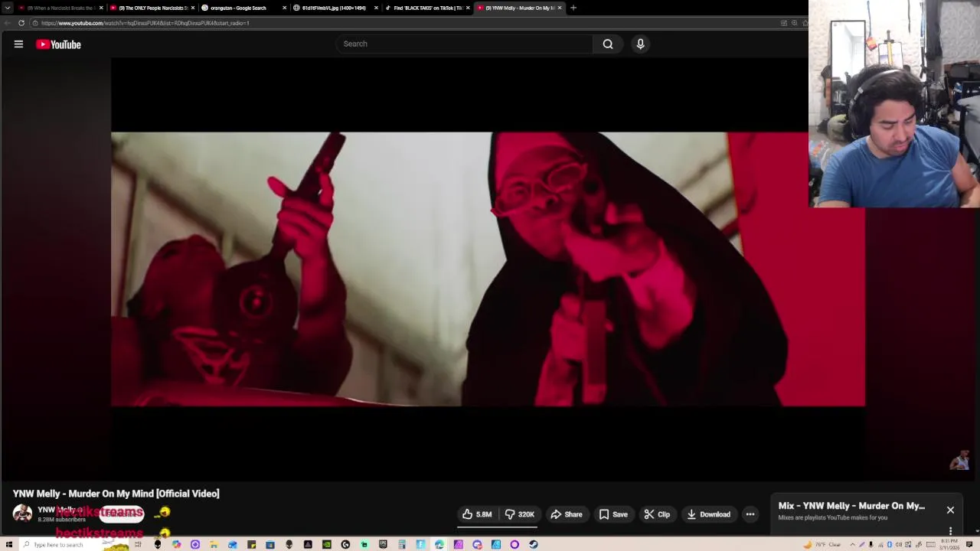Open the clock and date flyout
Screen dimensions: 980x551
tap(949, 544)
